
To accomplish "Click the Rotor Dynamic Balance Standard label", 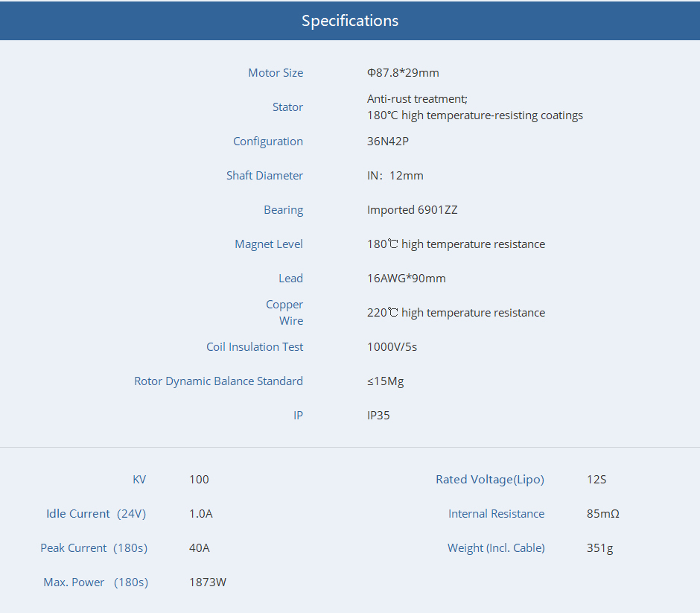I will tap(218, 381).
